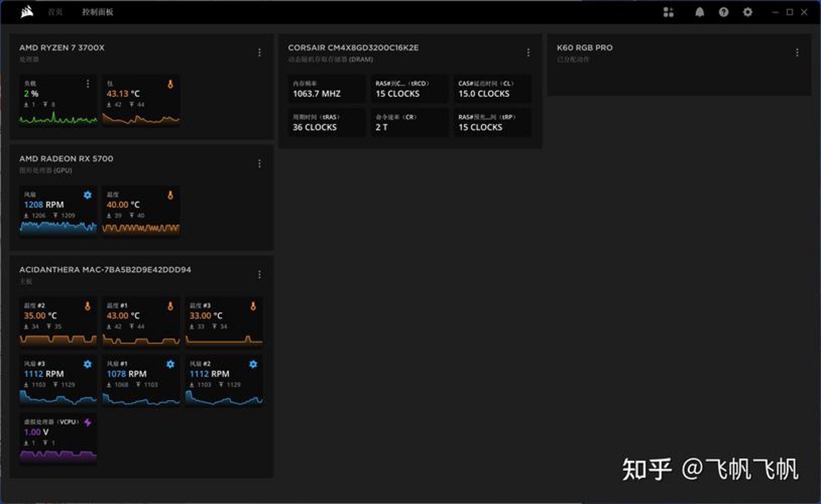
Task: Open the settings gear in the top bar
Action: coord(747,12)
